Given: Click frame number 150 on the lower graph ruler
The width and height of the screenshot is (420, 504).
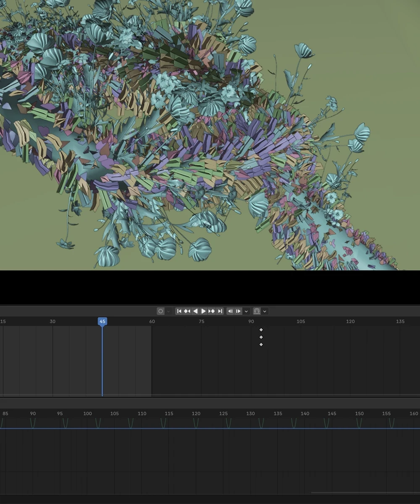Looking at the screenshot, I should pos(360,414).
